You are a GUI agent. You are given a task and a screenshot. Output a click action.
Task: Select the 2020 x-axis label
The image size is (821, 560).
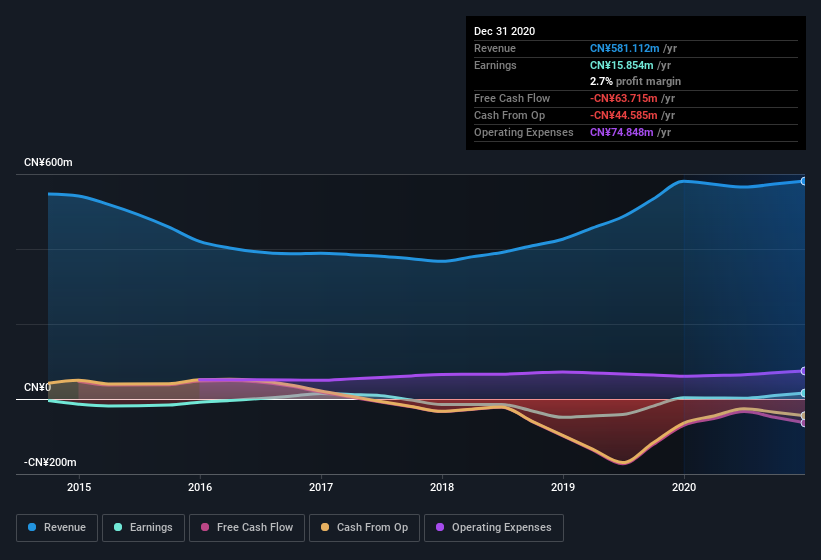click(x=684, y=487)
